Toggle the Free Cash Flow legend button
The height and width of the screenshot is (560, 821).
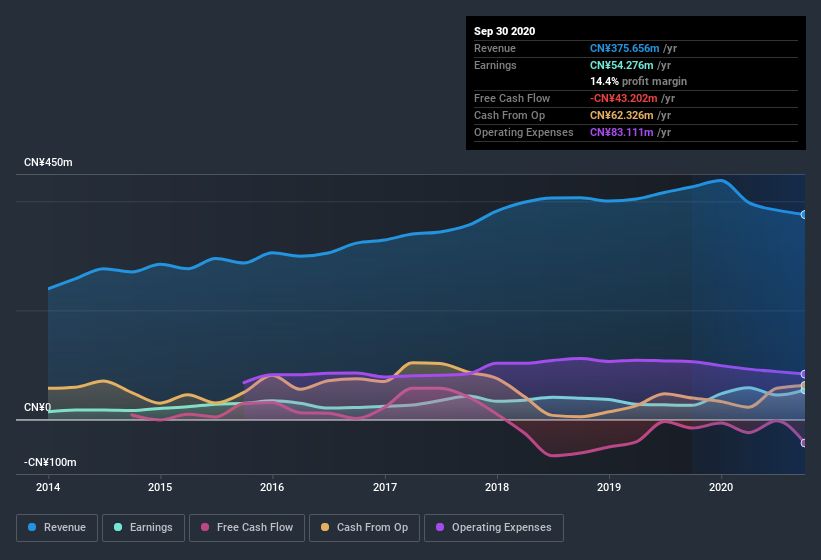click(247, 528)
